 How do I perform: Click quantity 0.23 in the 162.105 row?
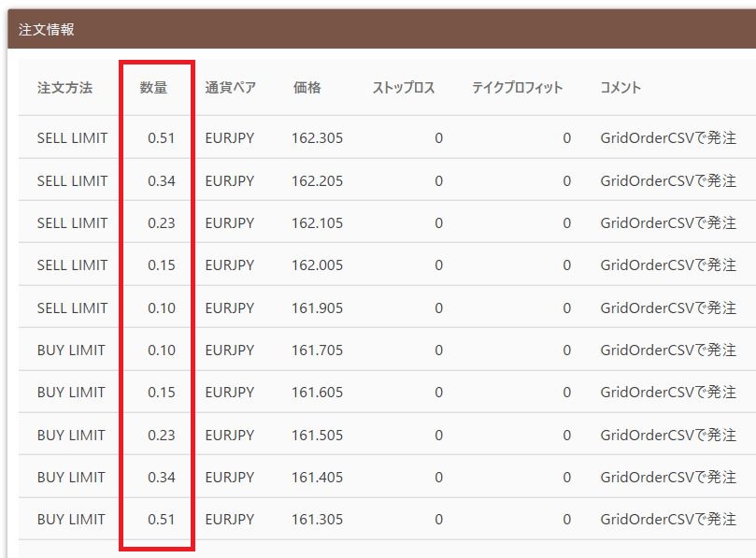[x=161, y=222]
